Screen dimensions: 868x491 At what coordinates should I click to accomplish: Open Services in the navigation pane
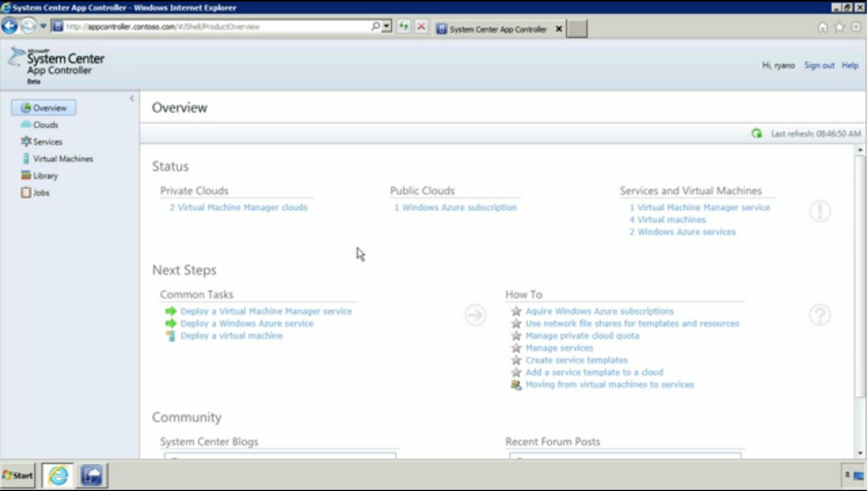point(41,142)
